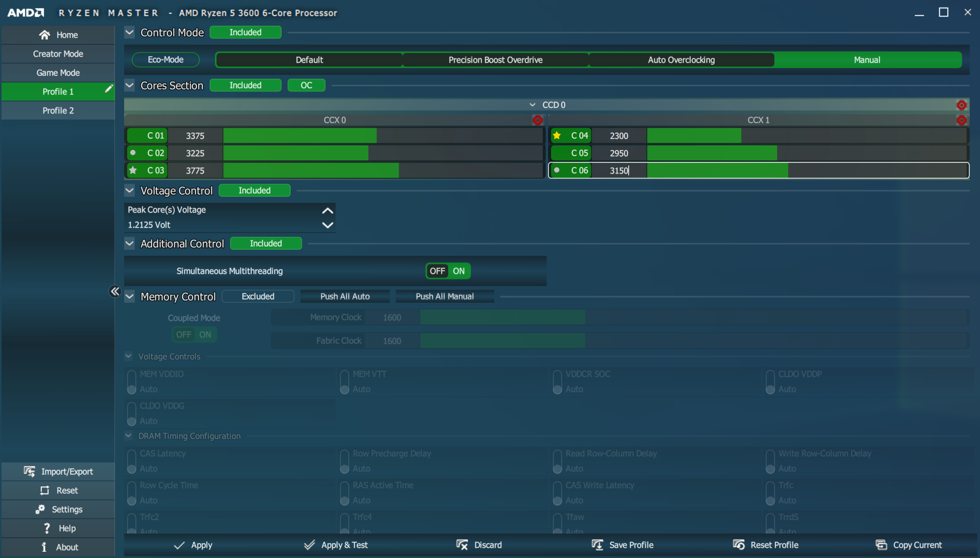
Task: Click the Reset icon in sidebar
Action: coord(45,490)
